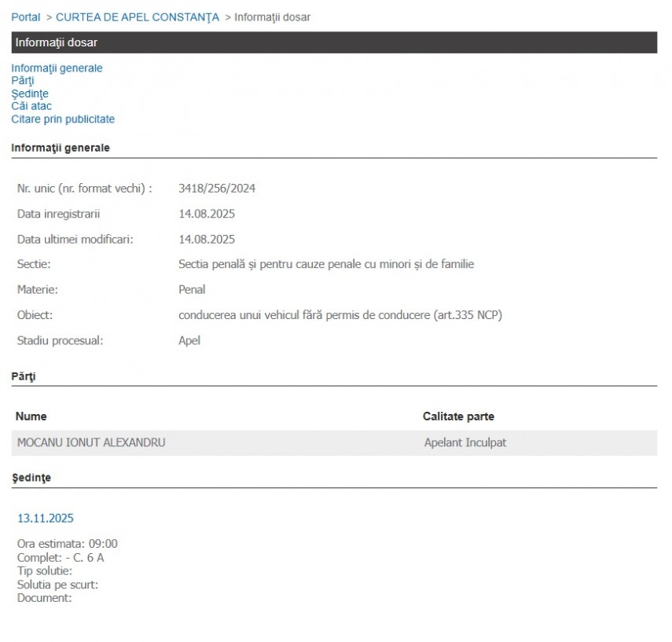Click the Data inregistrarii value 14.08.2025
Viewport: 672px width, 642px height.
207,214
